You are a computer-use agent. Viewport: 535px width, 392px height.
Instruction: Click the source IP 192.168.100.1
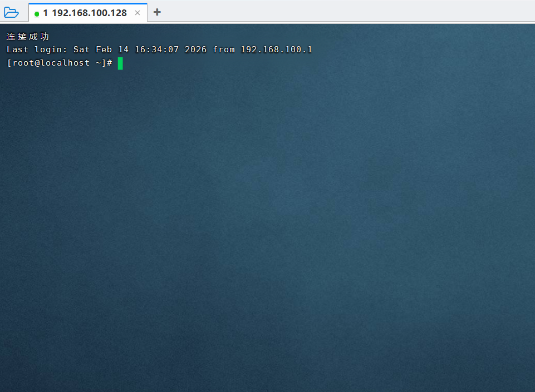click(276, 49)
